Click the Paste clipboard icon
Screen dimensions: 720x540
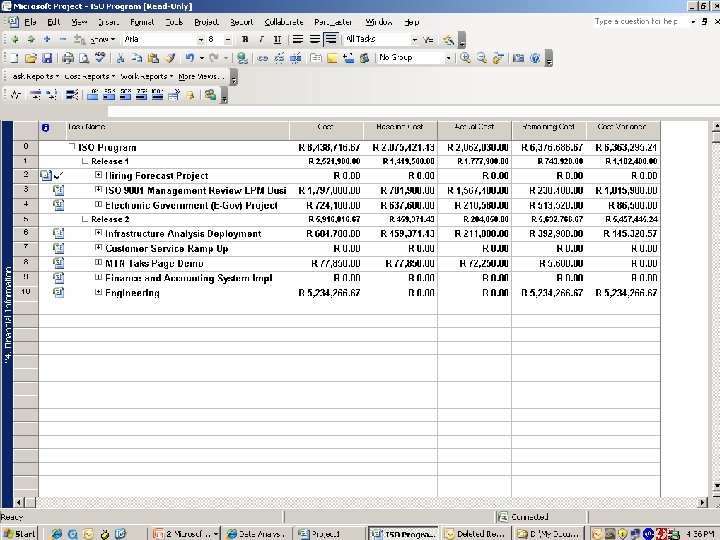153,58
